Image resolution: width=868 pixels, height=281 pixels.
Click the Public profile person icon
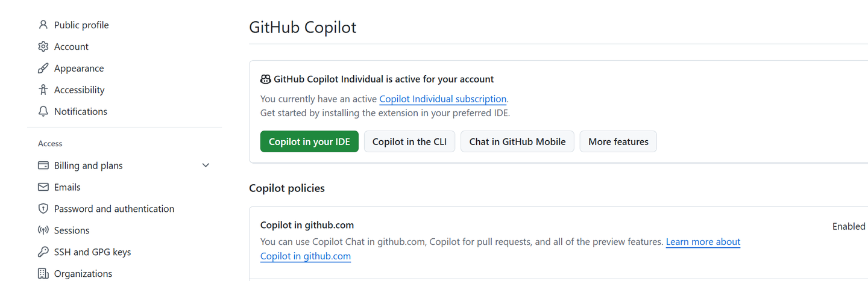click(x=43, y=25)
